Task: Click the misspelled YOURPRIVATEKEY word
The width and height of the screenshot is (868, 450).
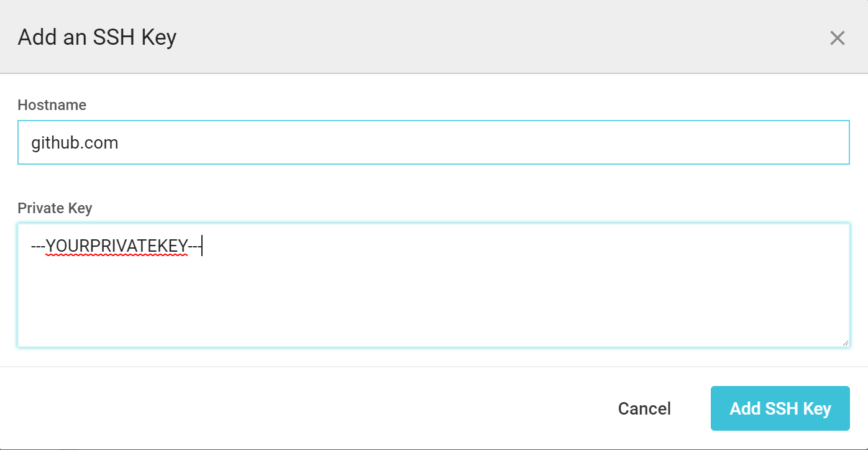Action: pyautogui.click(x=117, y=247)
